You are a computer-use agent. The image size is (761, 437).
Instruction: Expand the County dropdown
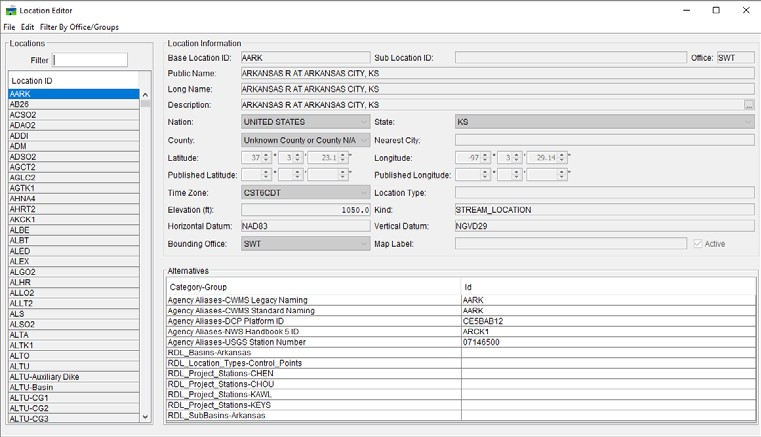[306, 140]
